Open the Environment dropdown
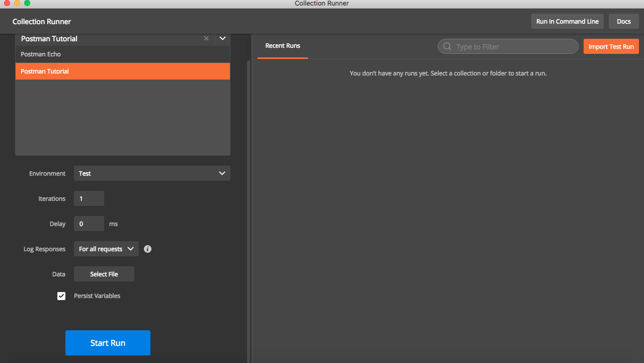644x363 pixels. [x=152, y=173]
